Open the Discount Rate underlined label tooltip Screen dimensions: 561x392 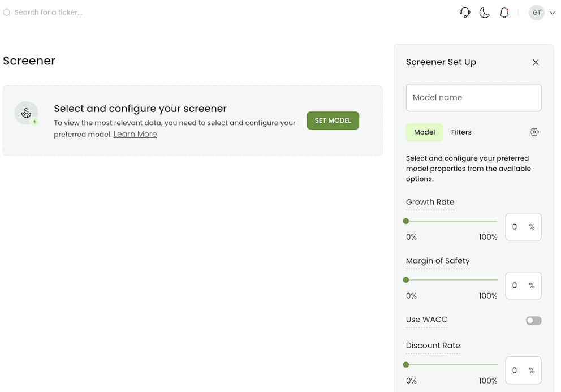[x=433, y=346]
